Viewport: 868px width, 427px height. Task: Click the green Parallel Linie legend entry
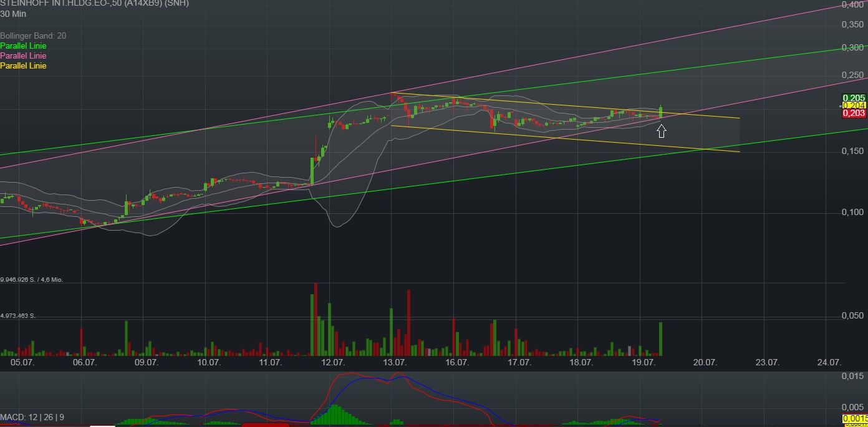tap(23, 46)
